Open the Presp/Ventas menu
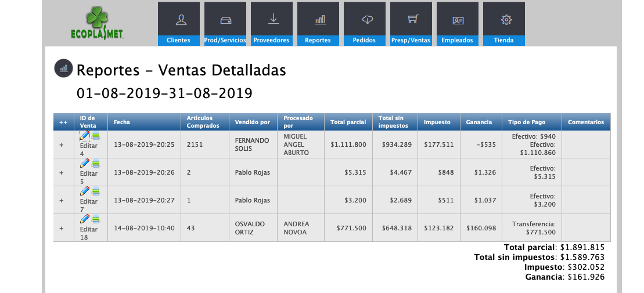Screen dimensions: 644x293 click(x=411, y=24)
